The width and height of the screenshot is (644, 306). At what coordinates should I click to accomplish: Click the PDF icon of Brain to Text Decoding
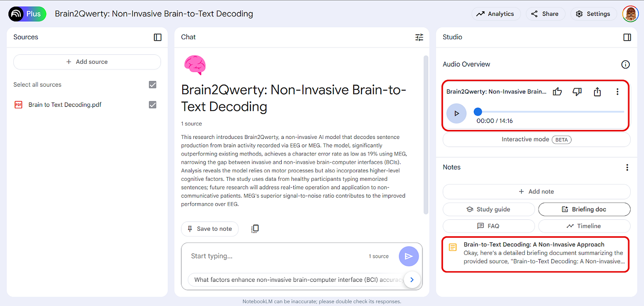[x=19, y=105]
